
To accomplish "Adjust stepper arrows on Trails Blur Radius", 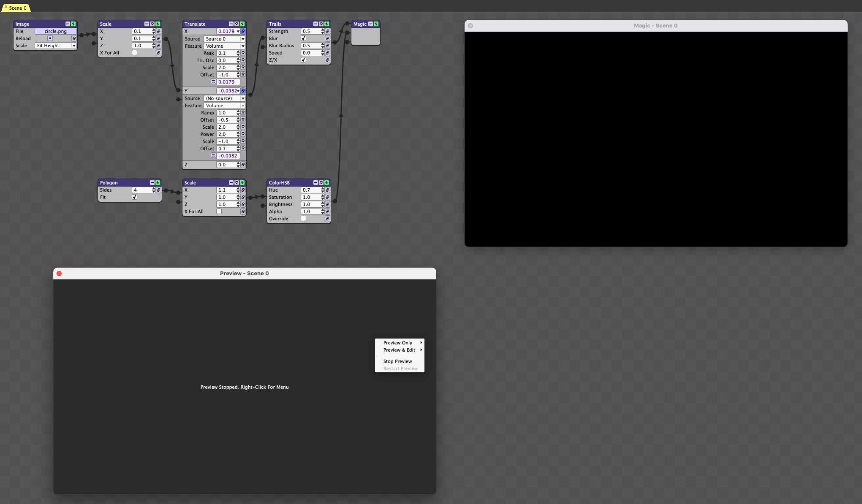I will [323, 46].
